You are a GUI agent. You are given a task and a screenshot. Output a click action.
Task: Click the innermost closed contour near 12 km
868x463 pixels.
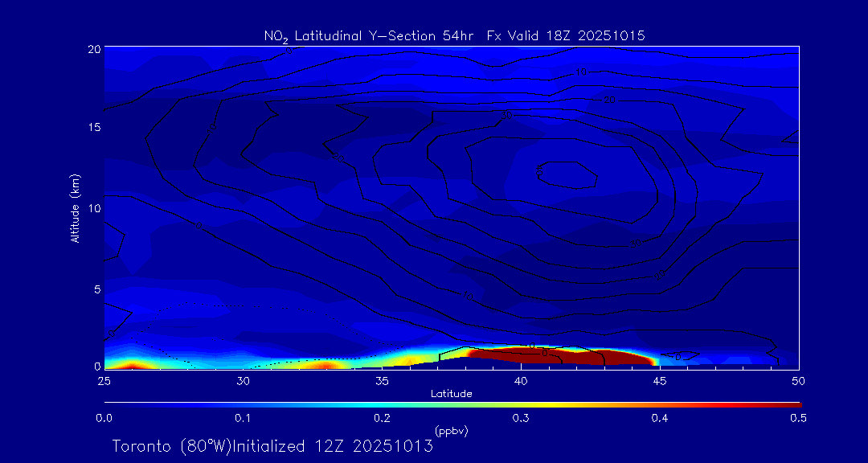tap(567, 172)
